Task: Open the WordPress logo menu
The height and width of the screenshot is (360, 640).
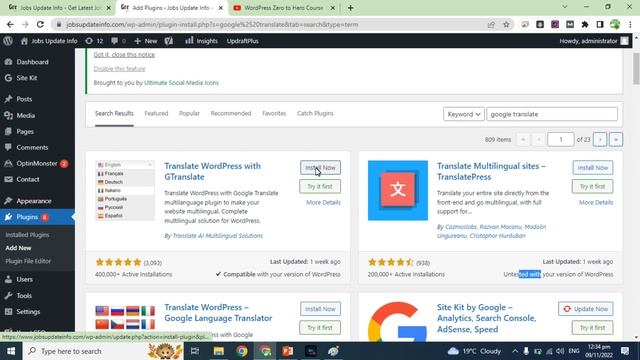Action: pos(8,41)
